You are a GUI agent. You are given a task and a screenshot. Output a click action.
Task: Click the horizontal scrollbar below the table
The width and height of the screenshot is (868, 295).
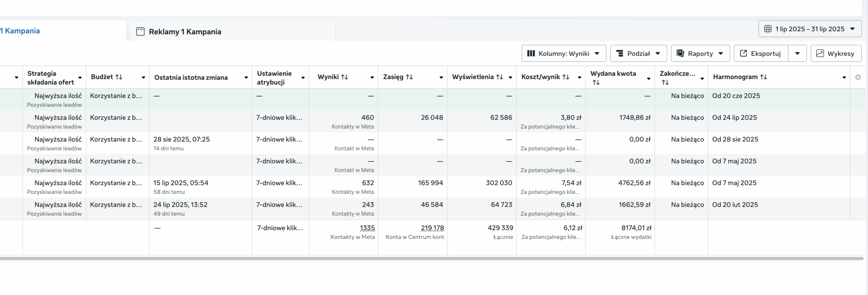click(x=431, y=258)
